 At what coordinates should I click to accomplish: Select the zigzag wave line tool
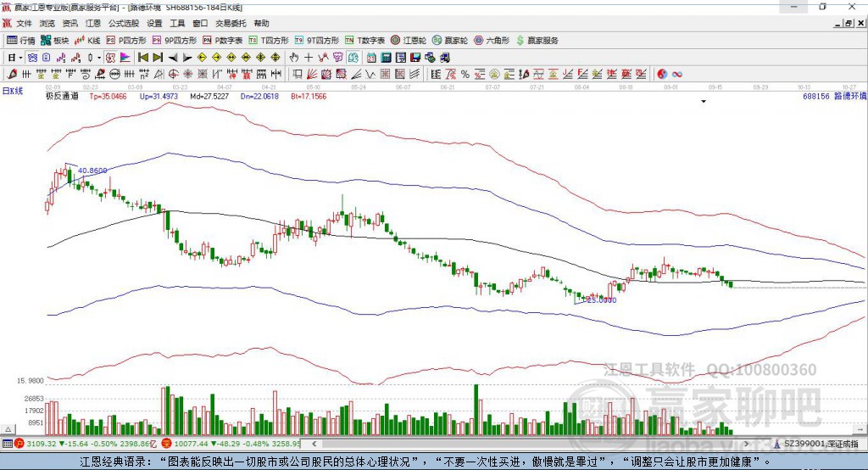click(370, 75)
